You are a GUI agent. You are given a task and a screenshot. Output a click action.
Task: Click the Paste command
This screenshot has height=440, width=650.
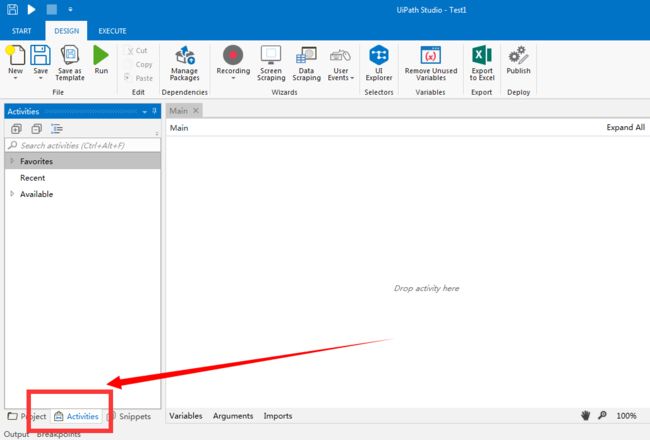[x=139, y=78]
